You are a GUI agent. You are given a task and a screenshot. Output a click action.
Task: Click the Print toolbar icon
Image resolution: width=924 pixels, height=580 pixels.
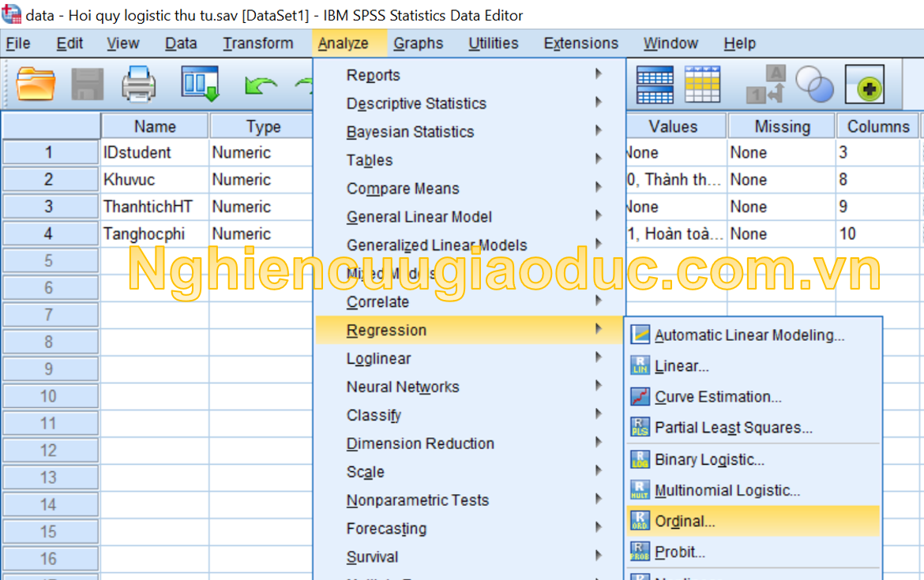point(138,84)
